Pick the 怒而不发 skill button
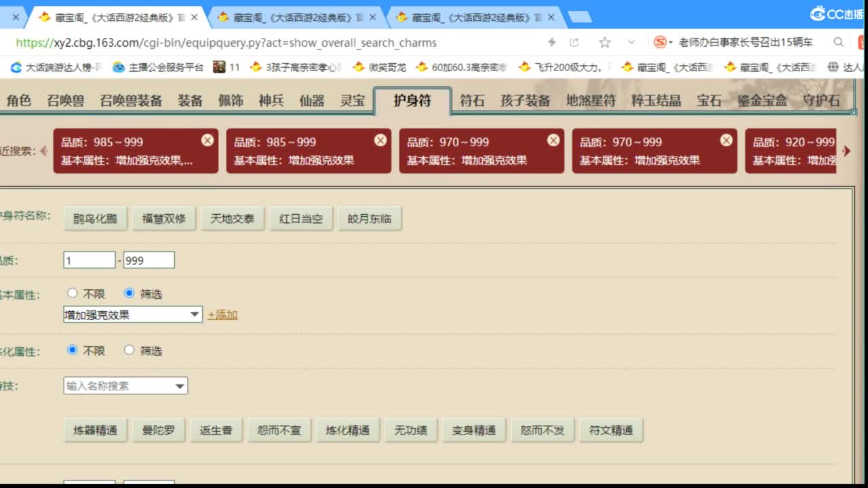Screen dimensions: 868x488 [542, 430]
